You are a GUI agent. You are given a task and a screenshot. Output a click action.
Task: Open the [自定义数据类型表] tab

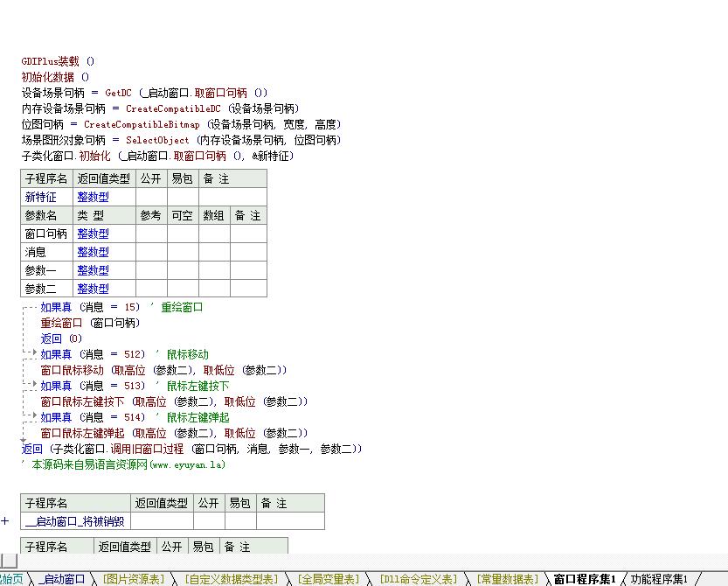tap(232, 579)
